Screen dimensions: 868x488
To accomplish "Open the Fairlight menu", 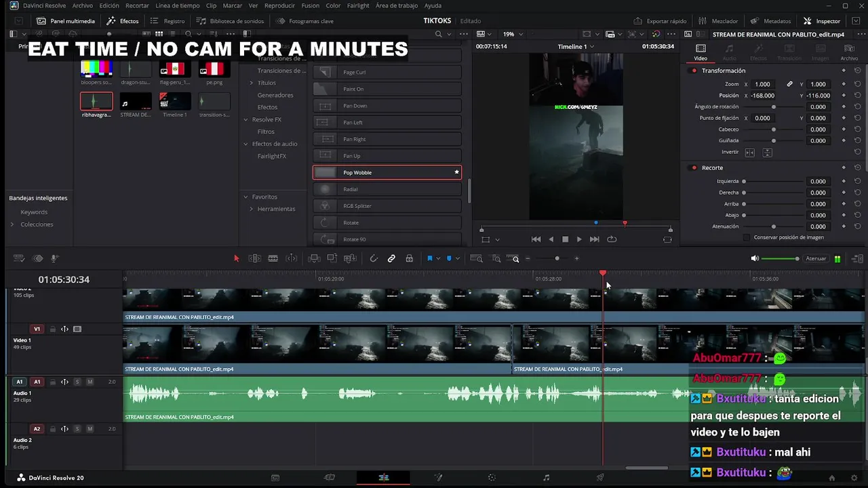I will pos(358,5).
